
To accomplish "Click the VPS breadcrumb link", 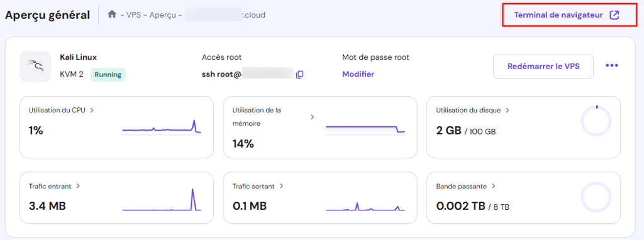I will (133, 15).
